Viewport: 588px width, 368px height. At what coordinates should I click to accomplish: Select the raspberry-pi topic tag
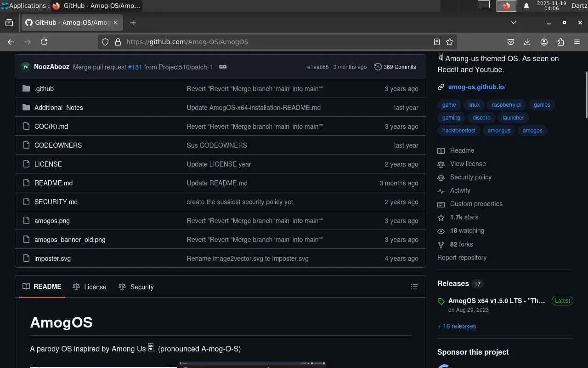tap(507, 105)
